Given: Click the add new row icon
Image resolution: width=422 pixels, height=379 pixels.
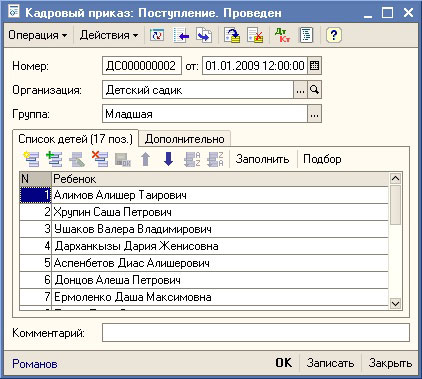Looking at the screenshot, I should [x=31, y=159].
